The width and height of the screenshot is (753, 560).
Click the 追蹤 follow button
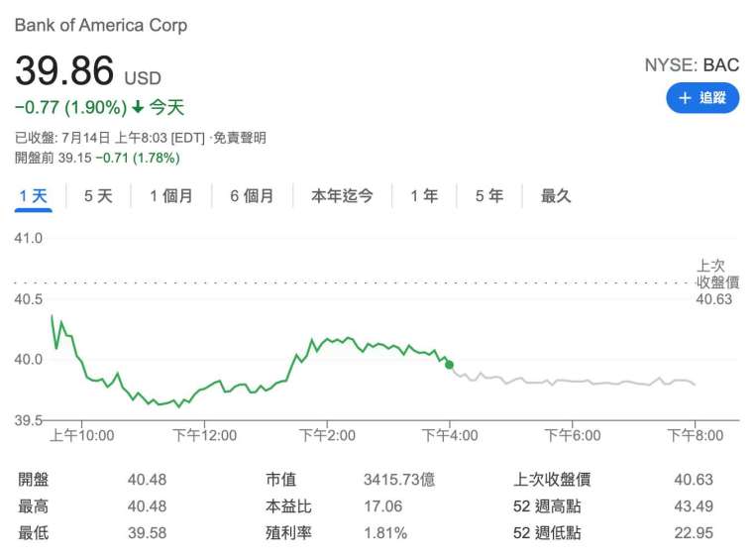click(x=702, y=98)
